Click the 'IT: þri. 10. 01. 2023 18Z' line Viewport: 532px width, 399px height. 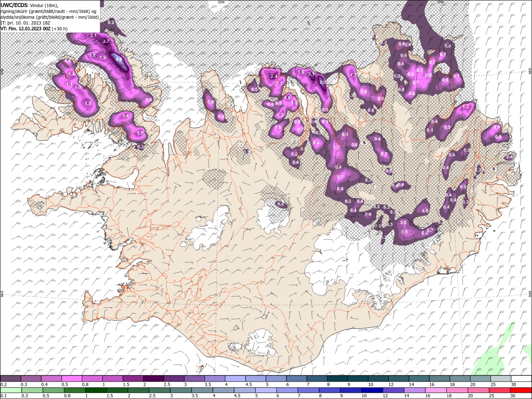click(26, 23)
